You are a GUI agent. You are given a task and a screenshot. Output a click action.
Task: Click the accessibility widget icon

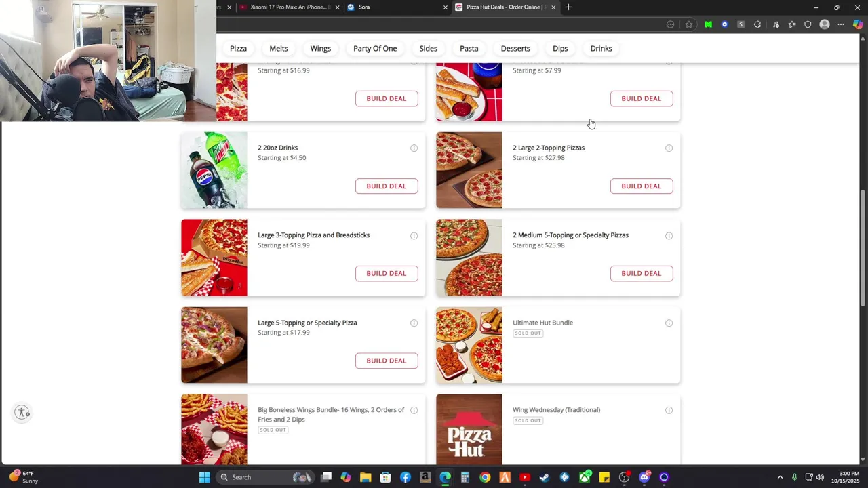(22, 412)
